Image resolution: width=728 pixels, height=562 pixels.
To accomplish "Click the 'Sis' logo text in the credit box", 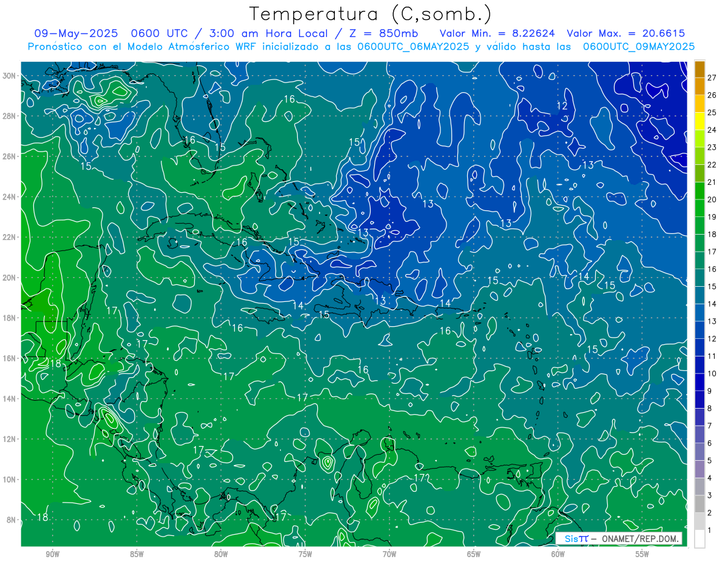I will coord(571,538).
